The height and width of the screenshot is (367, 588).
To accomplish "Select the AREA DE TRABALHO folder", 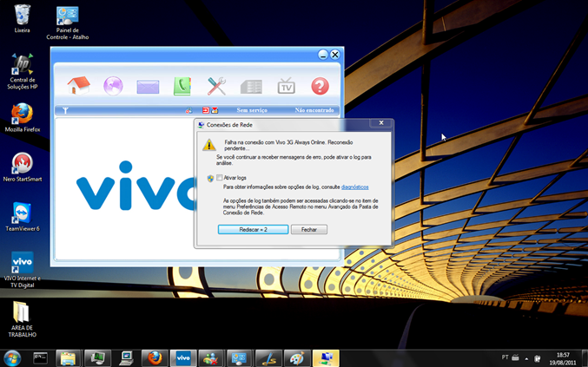I will [x=22, y=319].
